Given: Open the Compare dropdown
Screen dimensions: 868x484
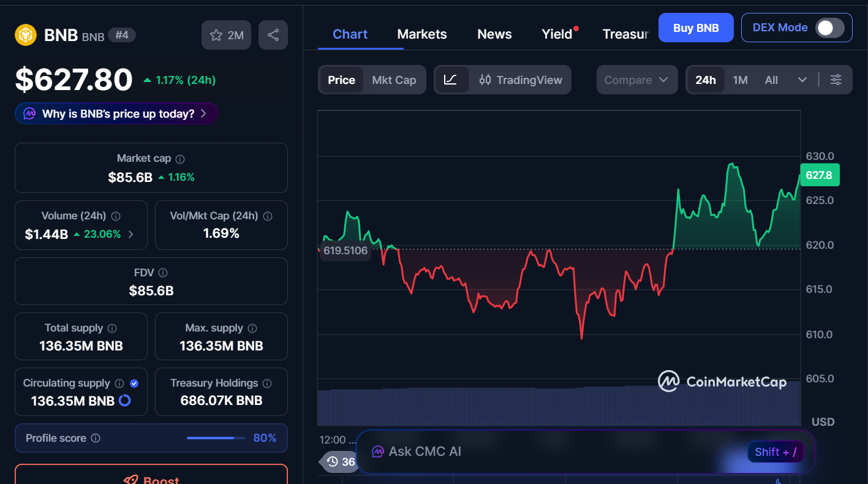Looking at the screenshot, I should [x=636, y=80].
